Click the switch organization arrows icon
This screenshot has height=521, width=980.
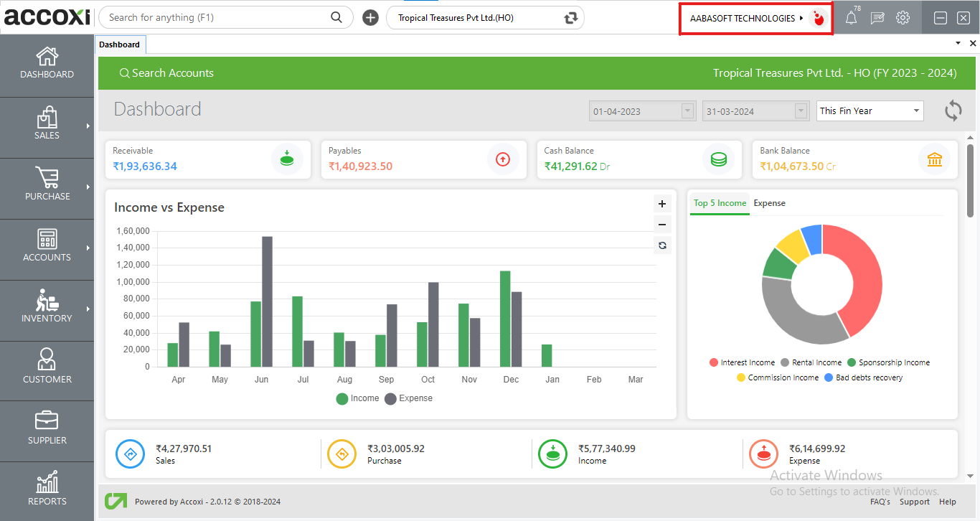(571, 18)
